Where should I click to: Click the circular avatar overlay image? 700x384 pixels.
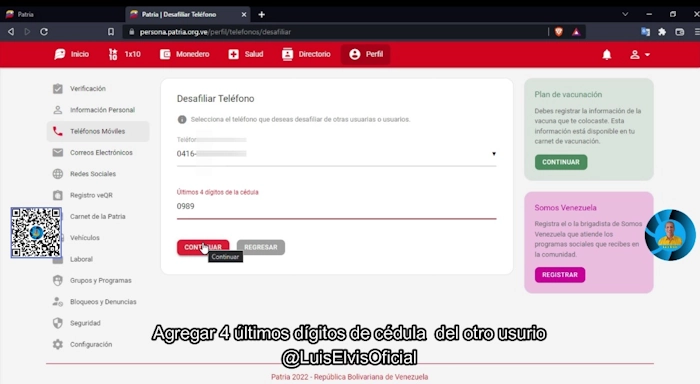tap(670, 235)
